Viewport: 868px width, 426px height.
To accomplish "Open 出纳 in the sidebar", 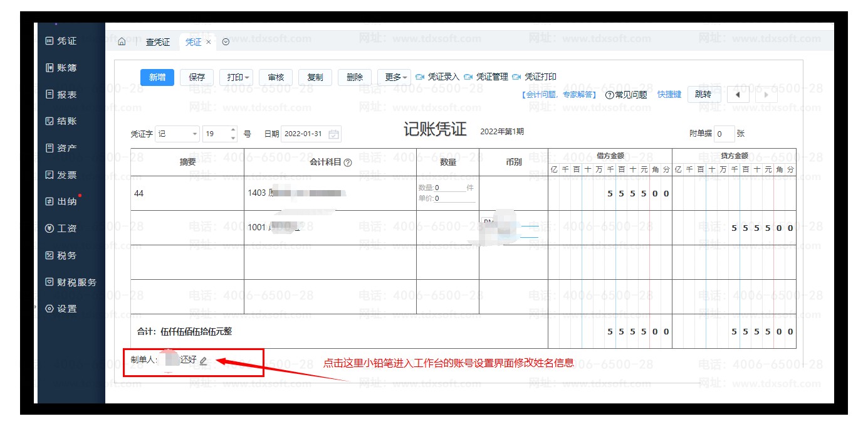I will 61,201.
